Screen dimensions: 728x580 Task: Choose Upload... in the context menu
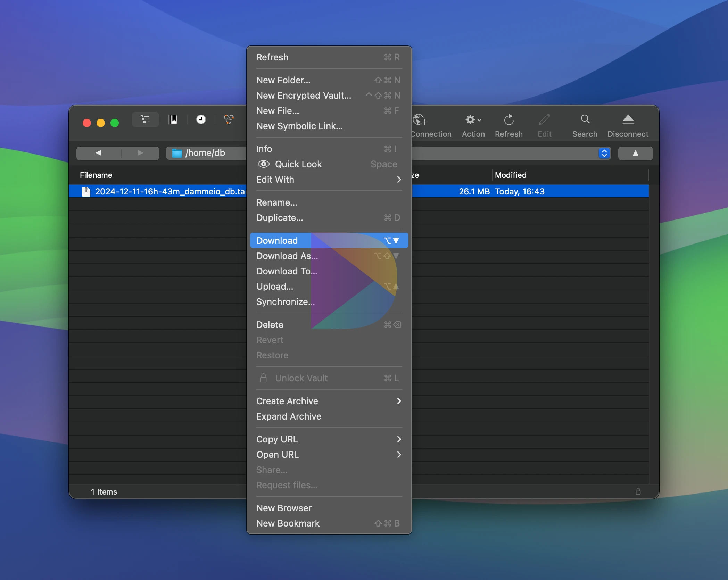point(329,287)
